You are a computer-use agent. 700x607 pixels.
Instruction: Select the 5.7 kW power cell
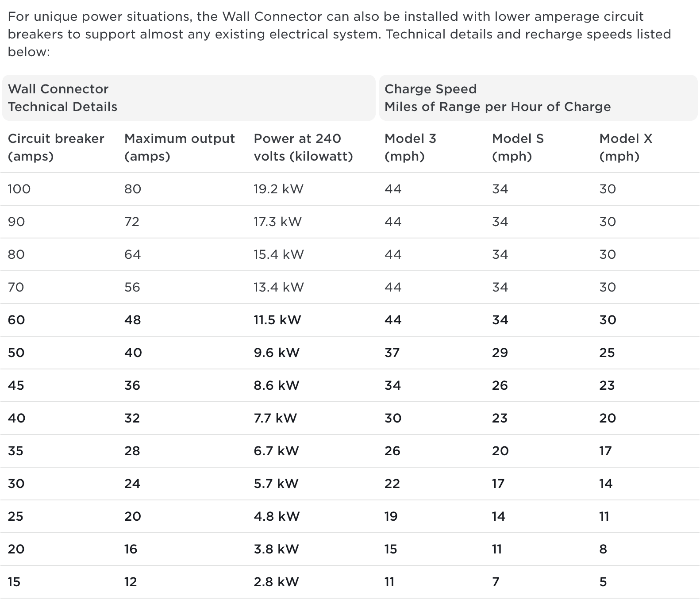click(x=276, y=484)
